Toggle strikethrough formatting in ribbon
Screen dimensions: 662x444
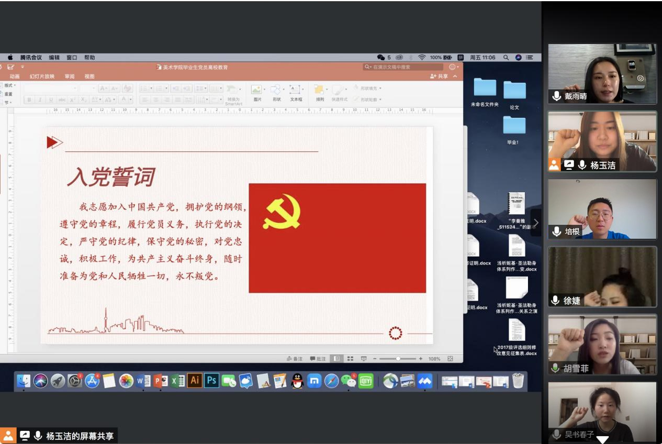(x=62, y=100)
